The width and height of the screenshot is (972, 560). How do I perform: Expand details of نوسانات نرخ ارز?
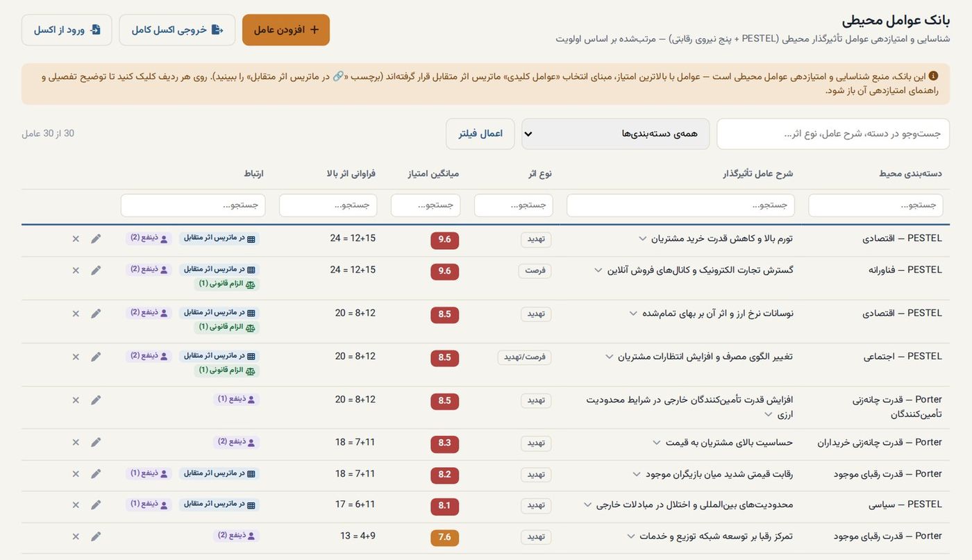[x=632, y=314]
